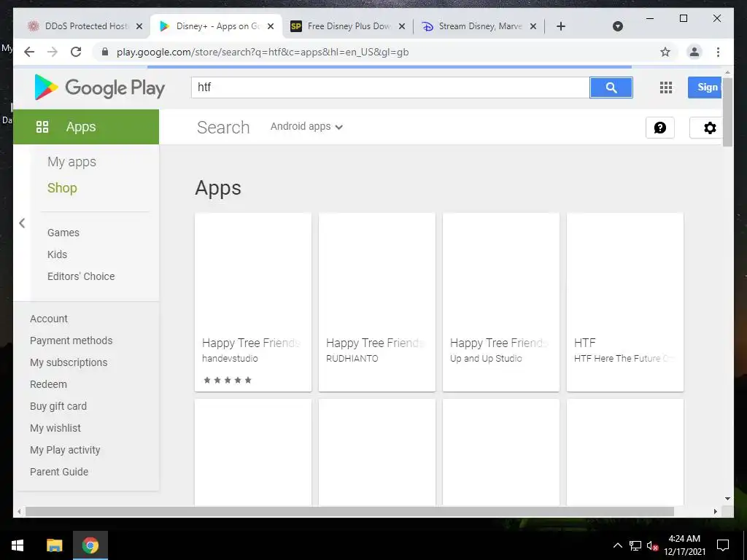Close the Stream Disney, Marvel tab
This screenshot has height=560, width=747.
[x=533, y=26]
